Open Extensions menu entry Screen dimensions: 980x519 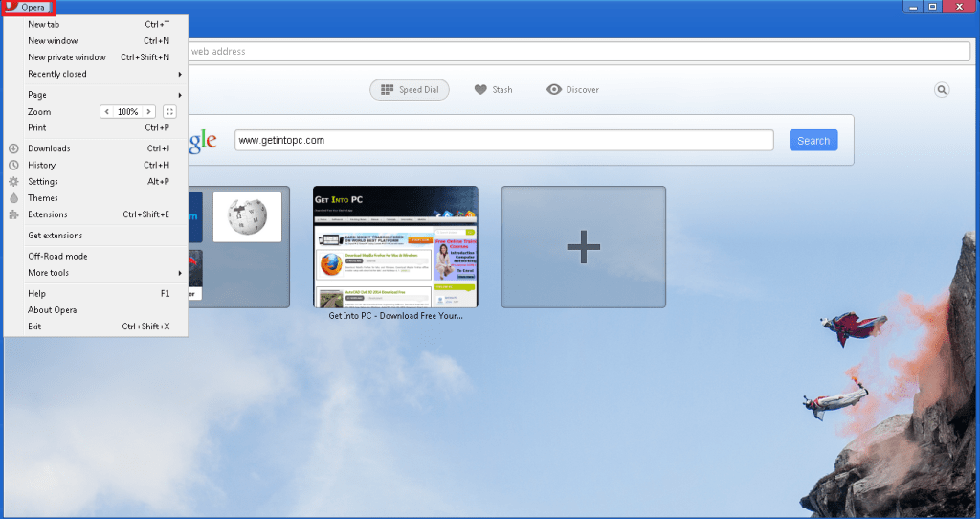97,214
